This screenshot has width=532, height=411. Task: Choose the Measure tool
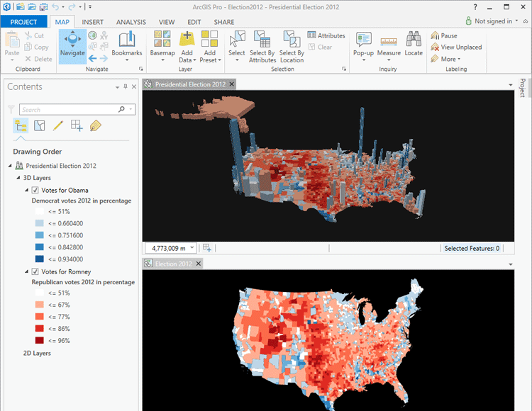[x=389, y=47]
